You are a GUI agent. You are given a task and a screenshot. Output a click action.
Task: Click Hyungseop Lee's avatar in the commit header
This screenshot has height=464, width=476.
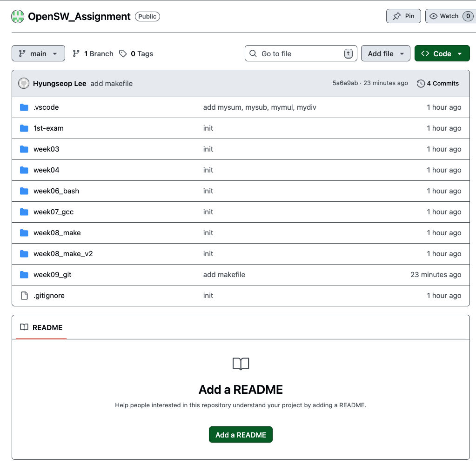pyautogui.click(x=24, y=83)
